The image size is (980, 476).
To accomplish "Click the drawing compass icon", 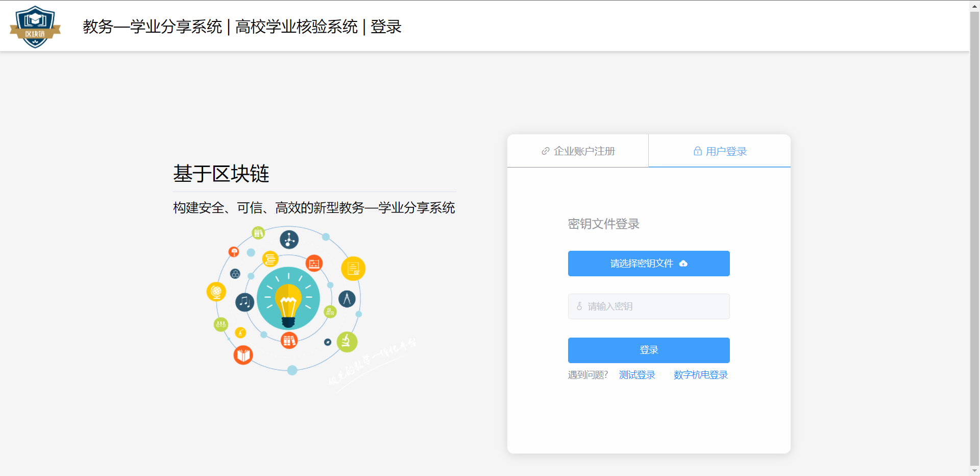I will click(347, 299).
